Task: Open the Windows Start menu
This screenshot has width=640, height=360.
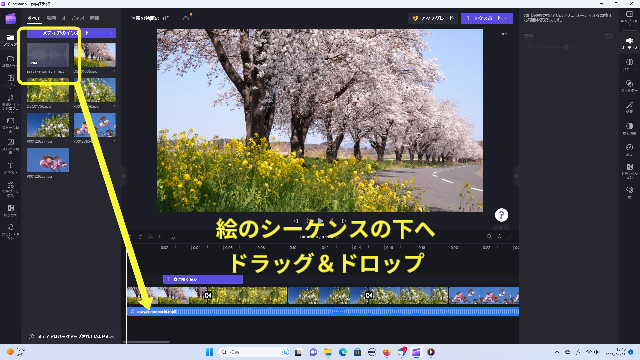Action: (209, 352)
